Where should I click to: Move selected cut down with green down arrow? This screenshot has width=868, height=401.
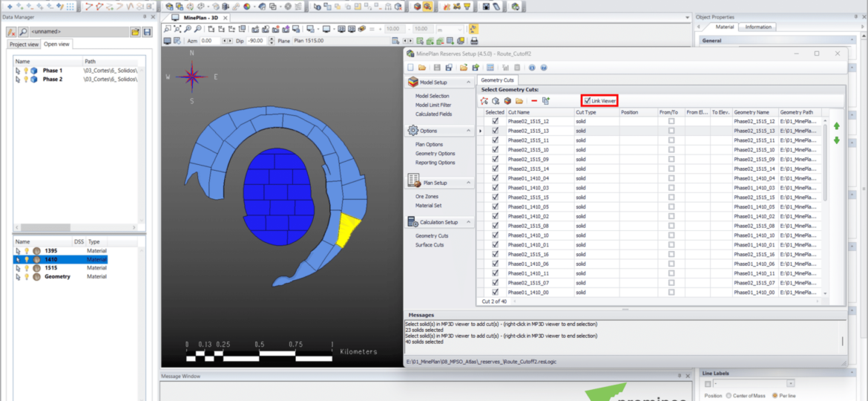pyautogui.click(x=836, y=140)
